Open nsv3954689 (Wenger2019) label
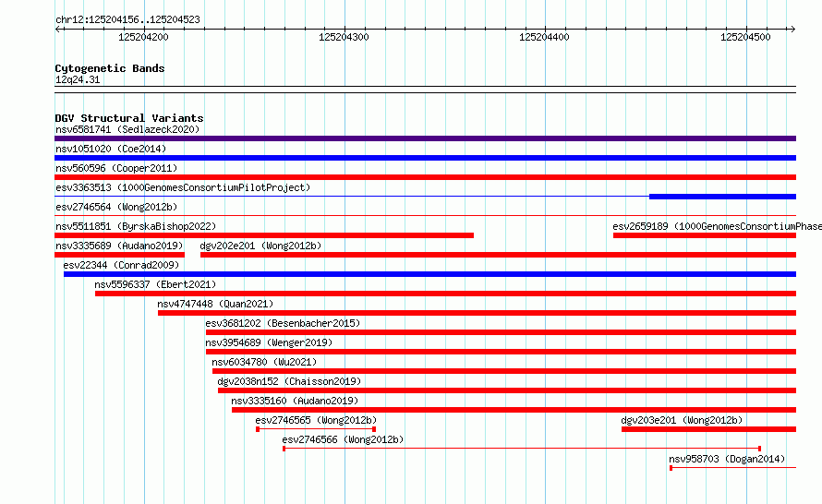 269,342
